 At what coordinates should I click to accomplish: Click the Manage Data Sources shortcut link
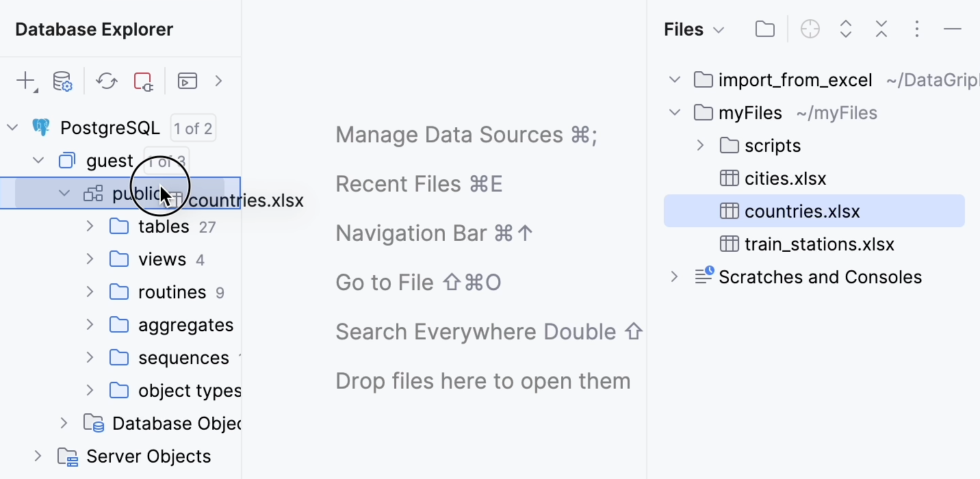[467, 134]
